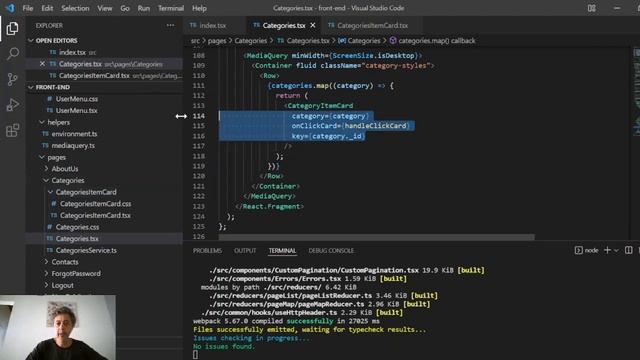Customize layout icon in title bar
Viewport: 640px width, 360px height.
(591, 8)
